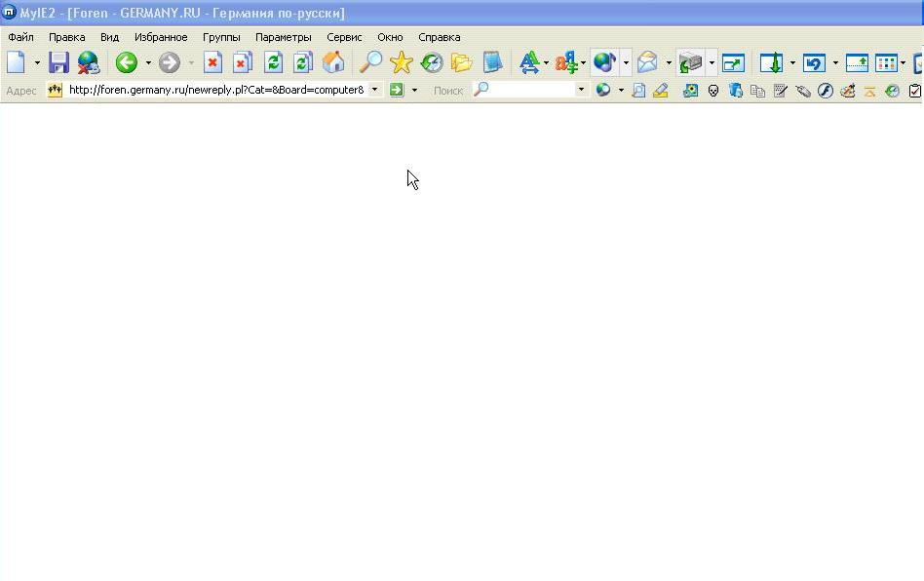Click the globe with music note icon

tap(604, 62)
